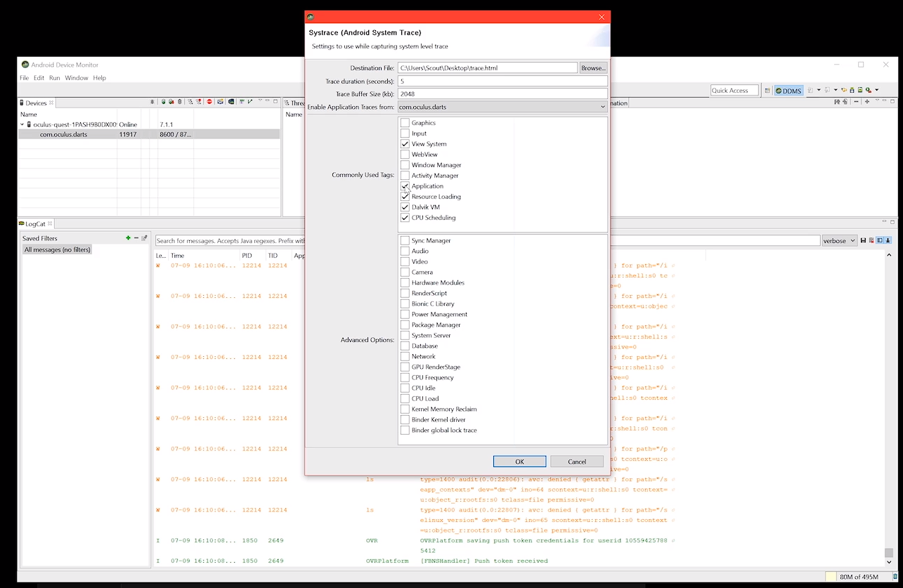Image resolution: width=903 pixels, height=588 pixels.
Task: Switch to the DDMS perspective button
Action: 788,91
